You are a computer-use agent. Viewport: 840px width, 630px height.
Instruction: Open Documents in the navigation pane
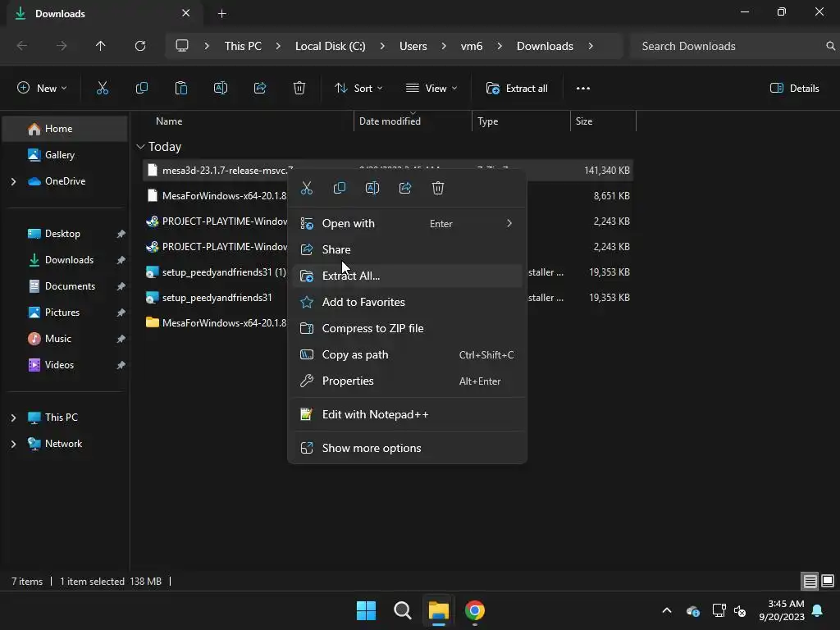click(65, 286)
